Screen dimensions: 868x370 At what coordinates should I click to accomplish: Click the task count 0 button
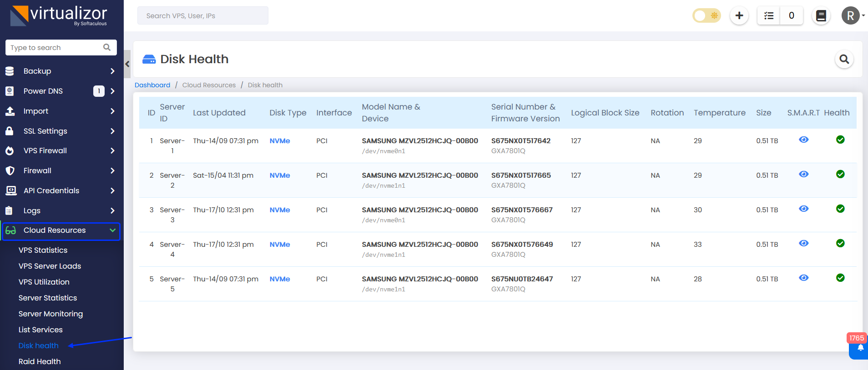pos(792,16)
